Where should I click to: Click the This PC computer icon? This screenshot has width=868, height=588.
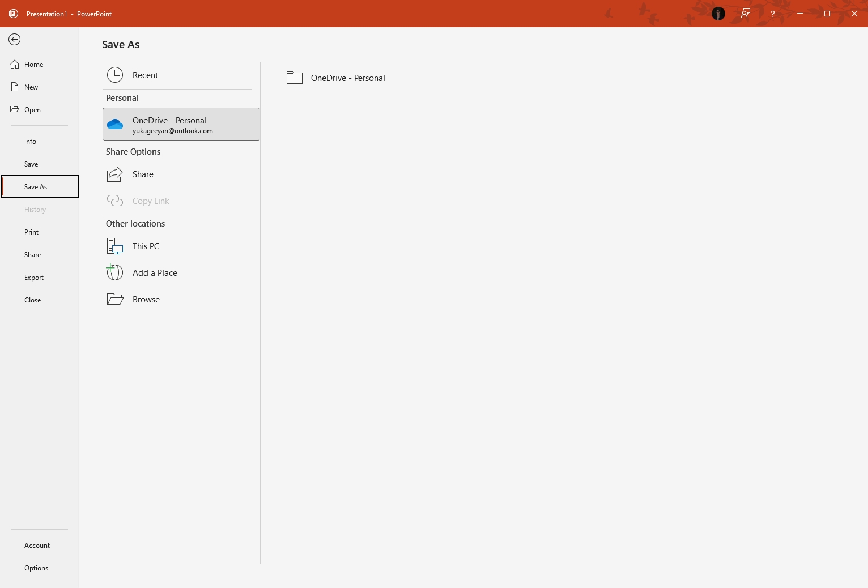point(115,246)
